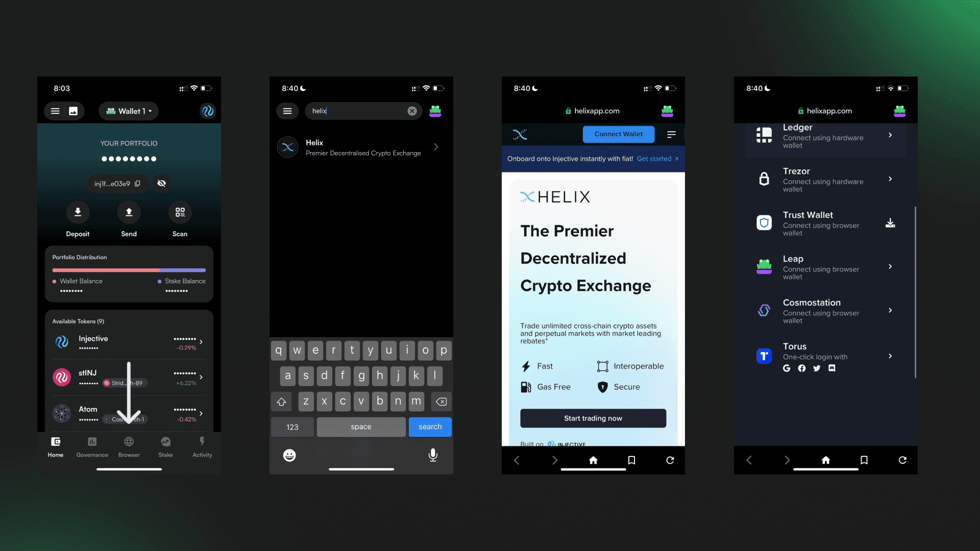Click Start trading now on Helix
This screenshot has width=980, height=551.
pyautogui.click(x=593, y=418)
